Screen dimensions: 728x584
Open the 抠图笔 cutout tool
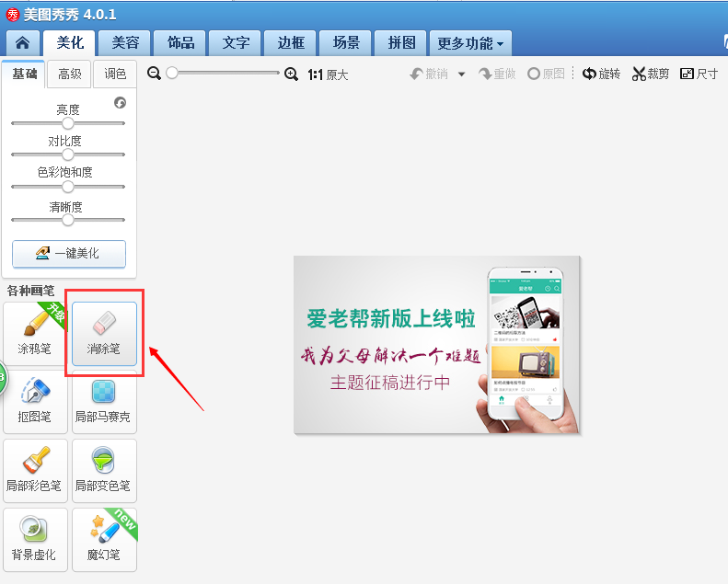coord(36,400)
